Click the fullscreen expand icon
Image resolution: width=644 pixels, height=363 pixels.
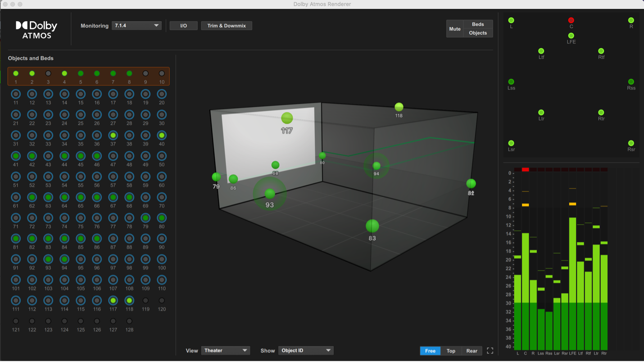click(x=490, y=351)
